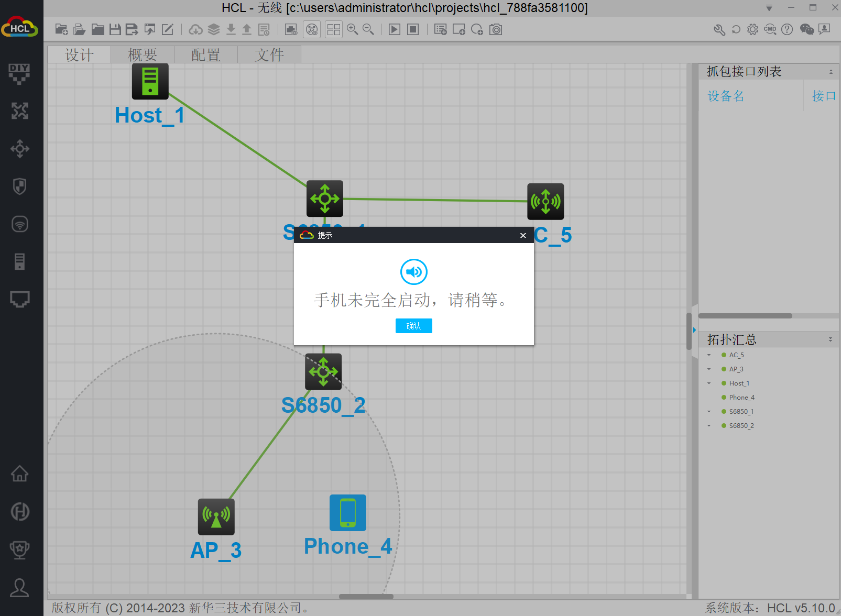Toggle the topology display eye icon
The height and width of the screenshot is (616, 841).
[312, 29]
